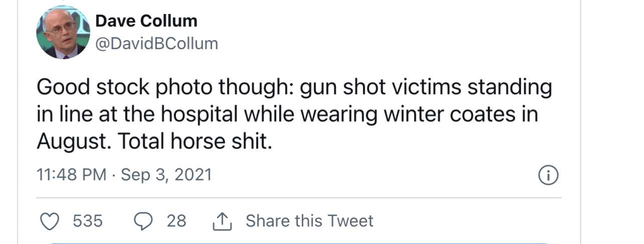Click the sentence Total horse shit

(195, 142)
